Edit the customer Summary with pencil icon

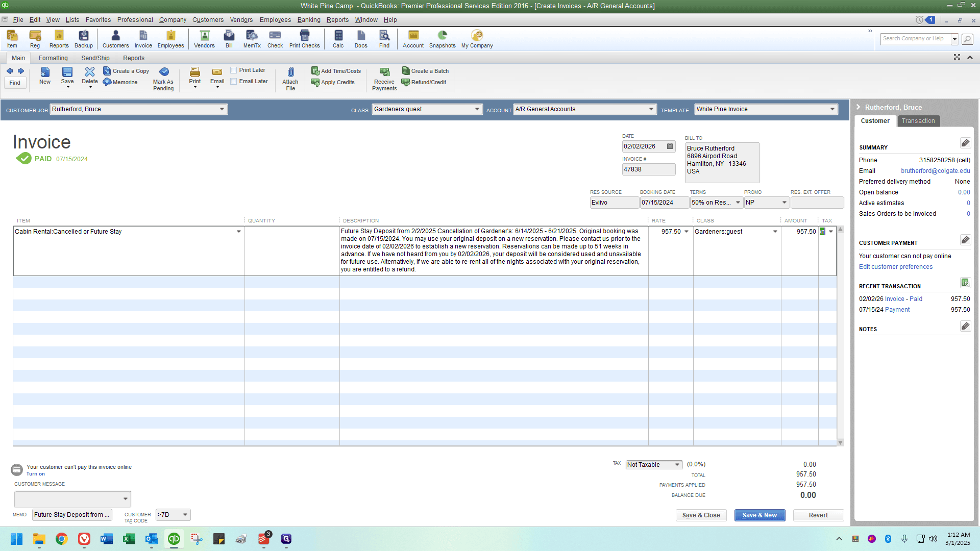[x=965, y=143]
